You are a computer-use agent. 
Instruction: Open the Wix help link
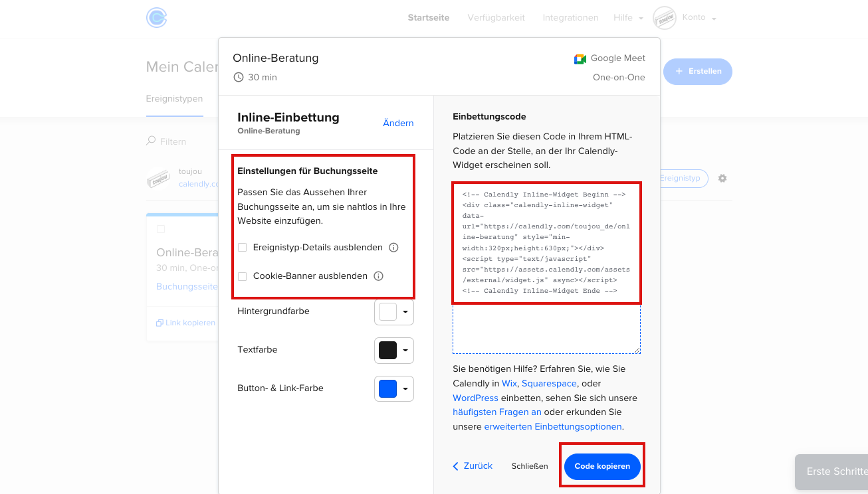[x=510, y=383]
